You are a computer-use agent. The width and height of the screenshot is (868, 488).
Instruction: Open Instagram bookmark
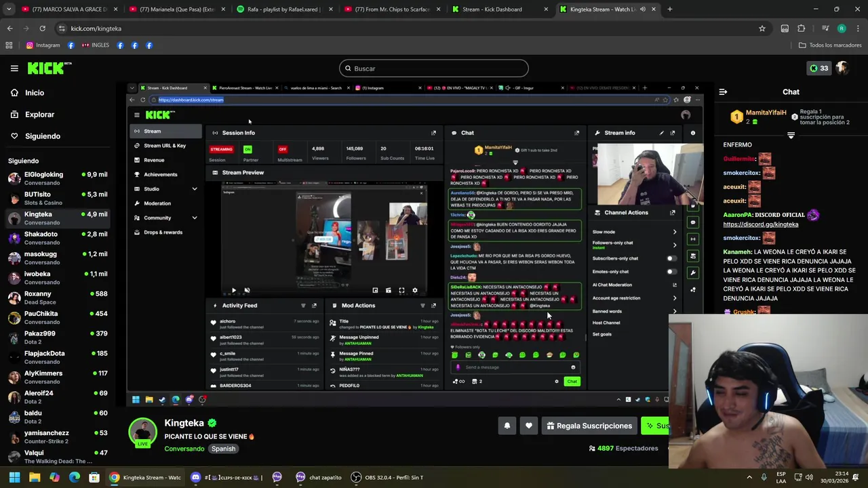point(43,45)
